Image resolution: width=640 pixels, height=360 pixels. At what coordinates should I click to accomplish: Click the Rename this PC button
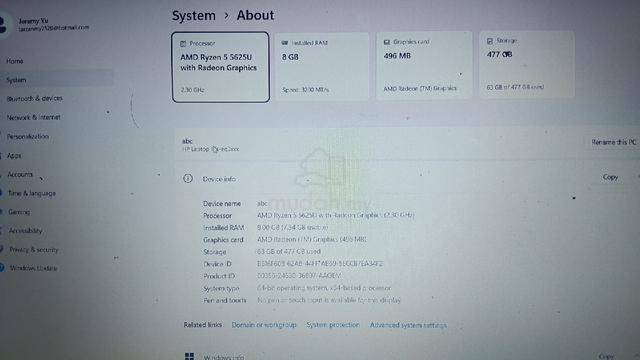coord(613,142)
